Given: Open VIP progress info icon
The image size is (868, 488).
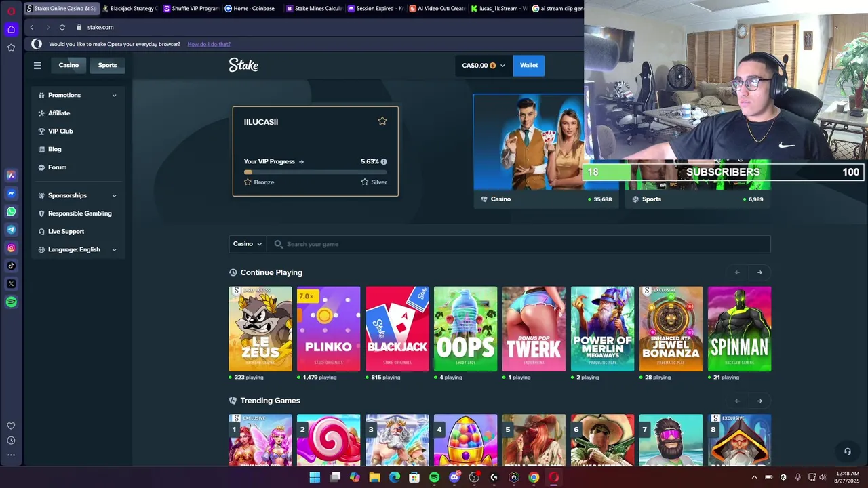Looking at the screenshot, I should pyautogui.click(x=384, y=161).
